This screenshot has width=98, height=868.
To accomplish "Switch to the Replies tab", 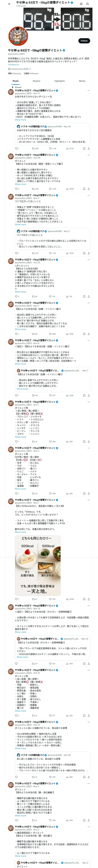I will (36, 81).
